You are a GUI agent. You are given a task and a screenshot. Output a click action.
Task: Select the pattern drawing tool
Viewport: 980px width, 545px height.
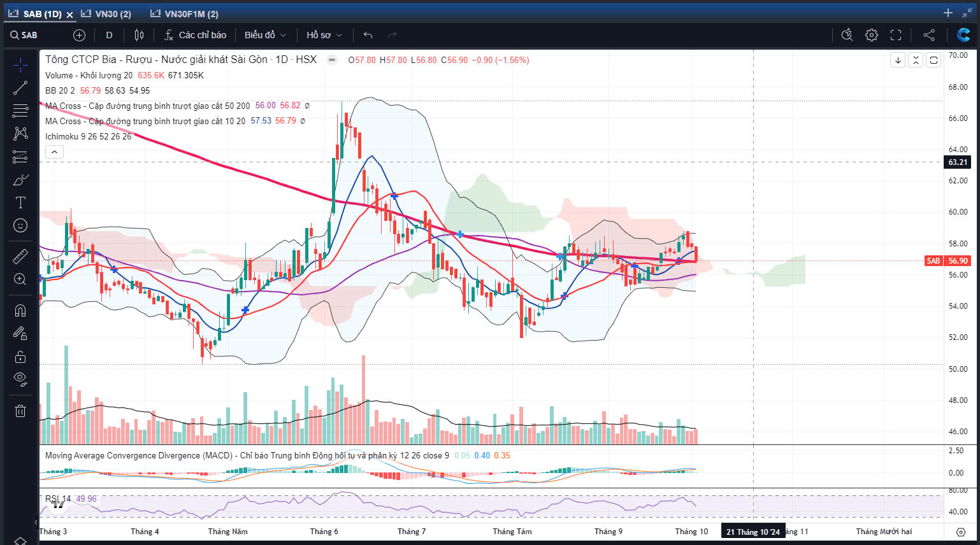(20, 133)
